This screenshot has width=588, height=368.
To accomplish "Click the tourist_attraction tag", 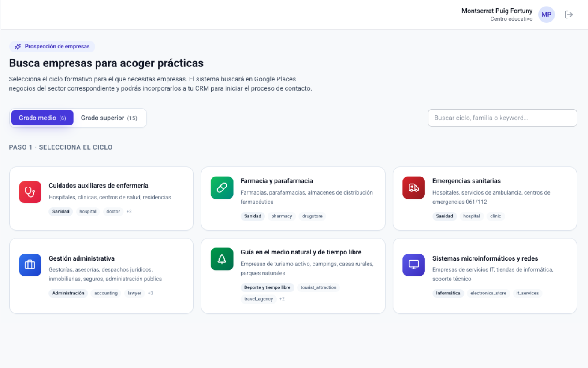I will pos(318,287).
